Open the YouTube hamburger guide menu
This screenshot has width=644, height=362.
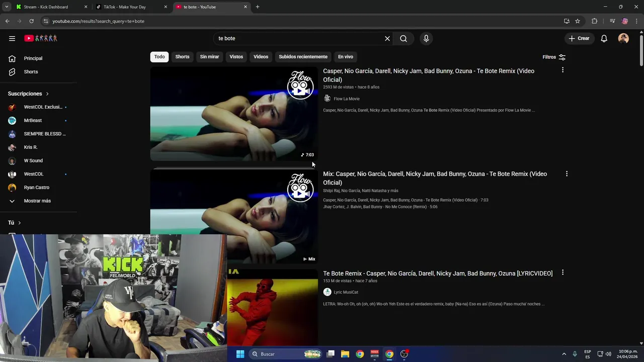click(x=12, y=38)
